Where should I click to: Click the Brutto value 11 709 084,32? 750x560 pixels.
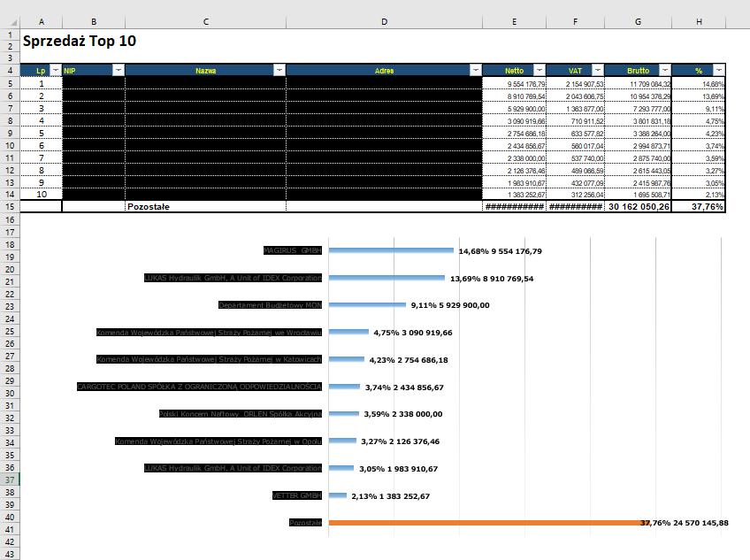[x=638, y=84]
